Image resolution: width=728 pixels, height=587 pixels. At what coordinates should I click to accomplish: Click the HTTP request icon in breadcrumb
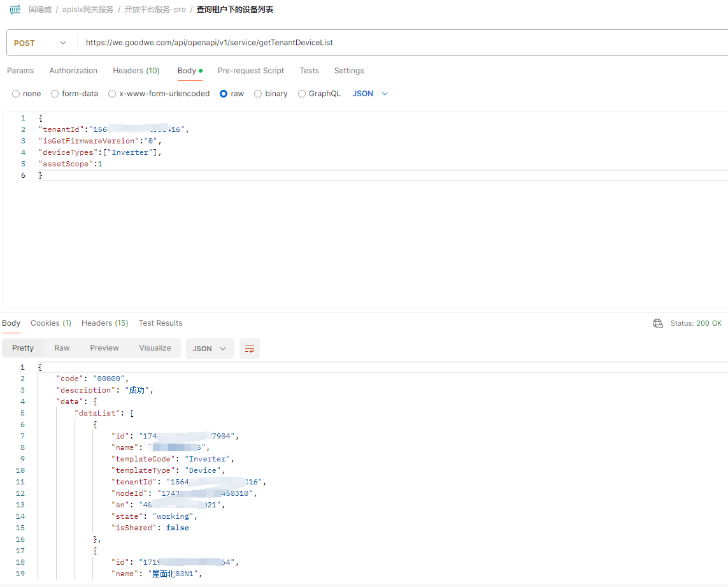coord(15,10)
